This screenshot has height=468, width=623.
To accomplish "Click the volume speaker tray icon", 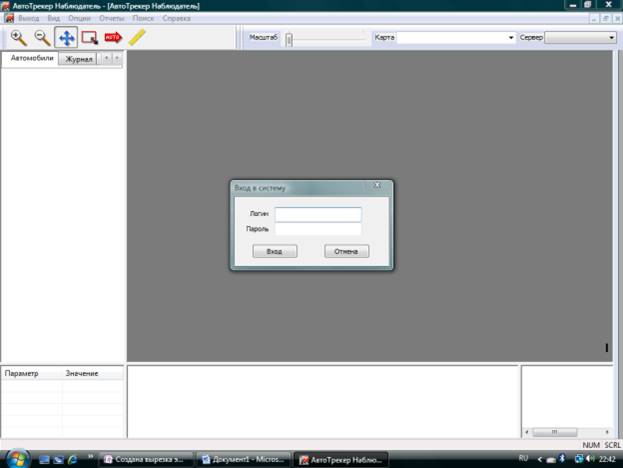I will pyautogui.click(x=590, y=459).
